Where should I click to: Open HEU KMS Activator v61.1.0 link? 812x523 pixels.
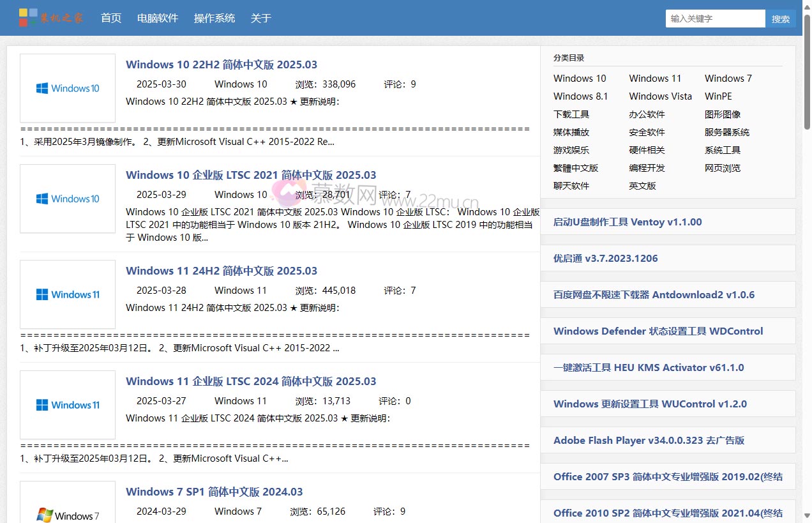(649, 368)
